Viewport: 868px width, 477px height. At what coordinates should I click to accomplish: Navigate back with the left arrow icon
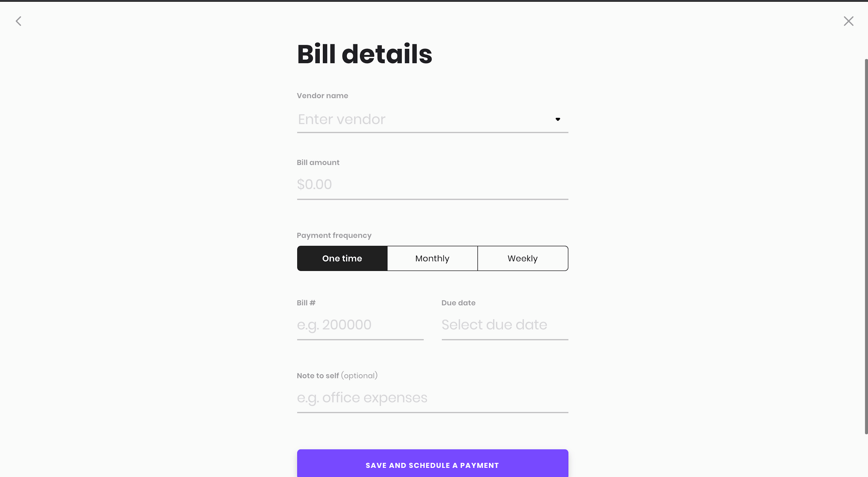(19, 21)
